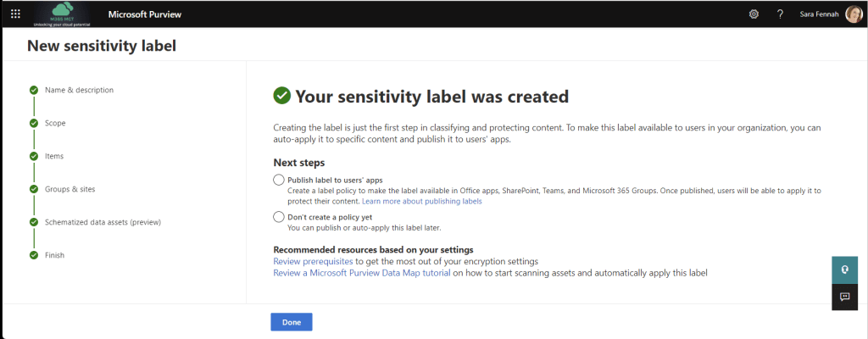Viewport: 868px width, 339px height.
Task: Open the help question mark icon
Action: coord(780,14)
